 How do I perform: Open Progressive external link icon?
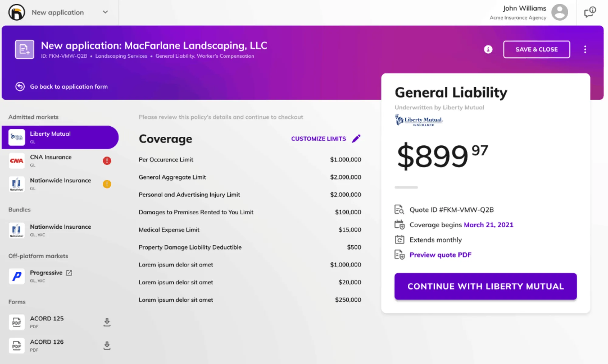(69, 273)
